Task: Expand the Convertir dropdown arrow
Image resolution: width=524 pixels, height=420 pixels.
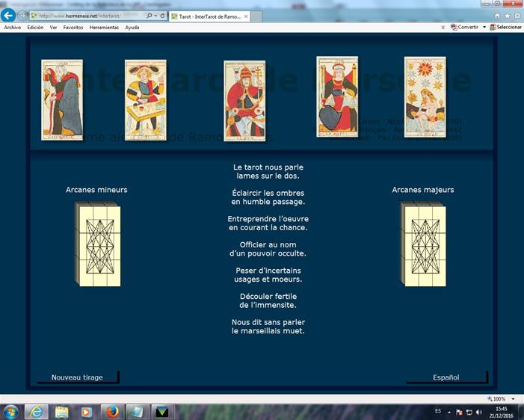Action: coord(484,27)
